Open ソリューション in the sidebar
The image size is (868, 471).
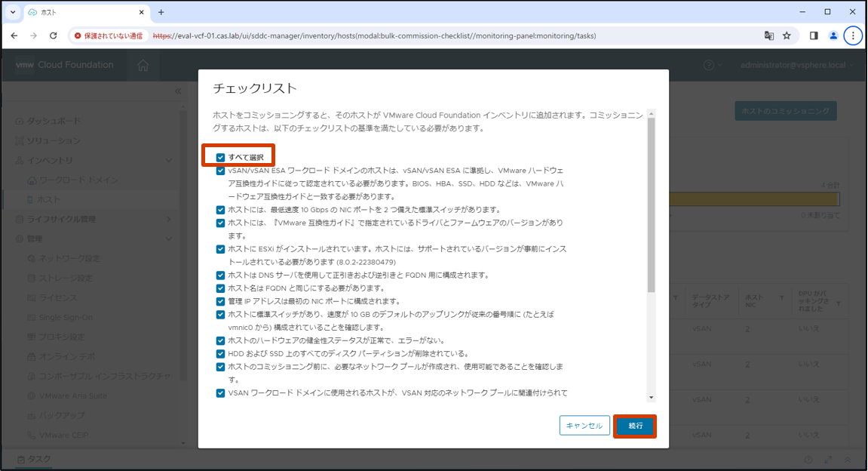[54, 140]
